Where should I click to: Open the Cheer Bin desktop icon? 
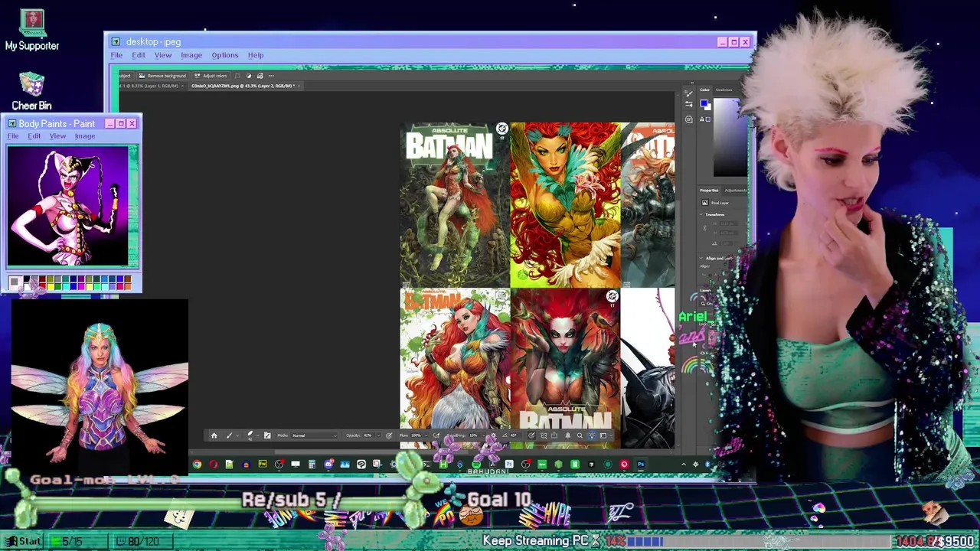[x=31, y=92]
